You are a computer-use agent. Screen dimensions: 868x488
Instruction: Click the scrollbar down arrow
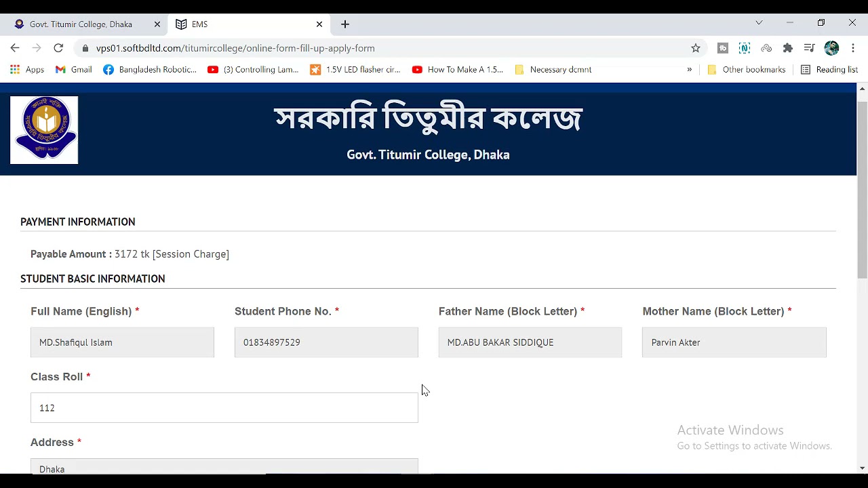(863, 468)
